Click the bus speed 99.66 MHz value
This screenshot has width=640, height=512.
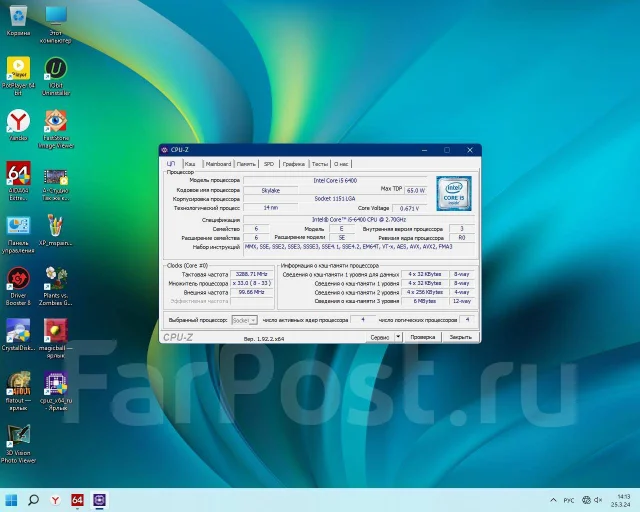252,292
